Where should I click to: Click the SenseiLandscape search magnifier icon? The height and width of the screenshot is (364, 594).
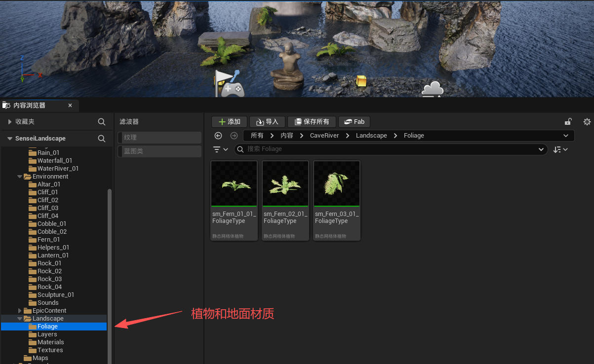[102, 139]
